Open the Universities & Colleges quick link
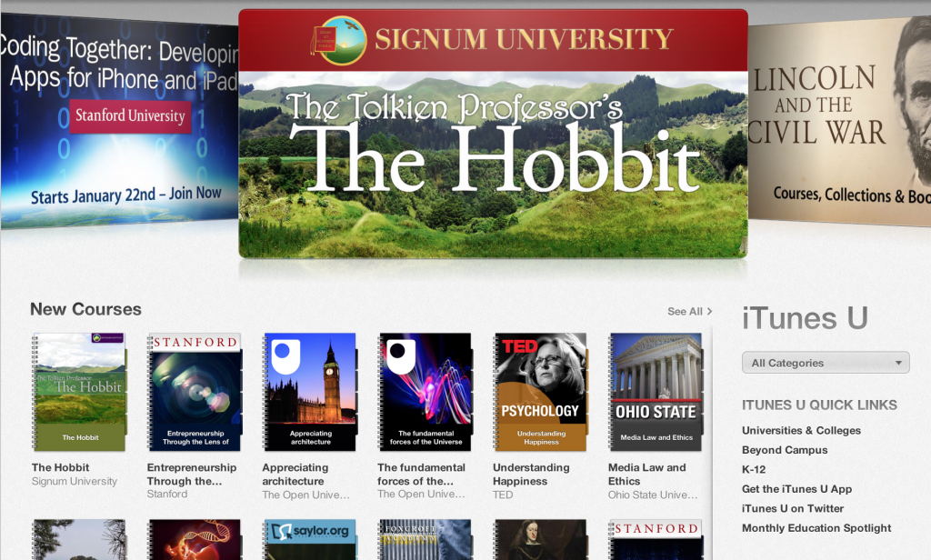931x560 pixels. point(801,431)
